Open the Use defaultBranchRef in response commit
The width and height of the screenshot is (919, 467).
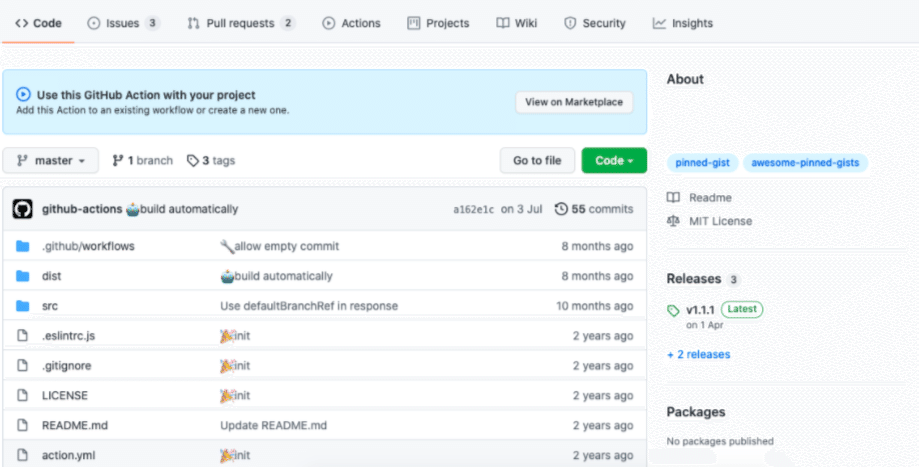coord(309,306)
